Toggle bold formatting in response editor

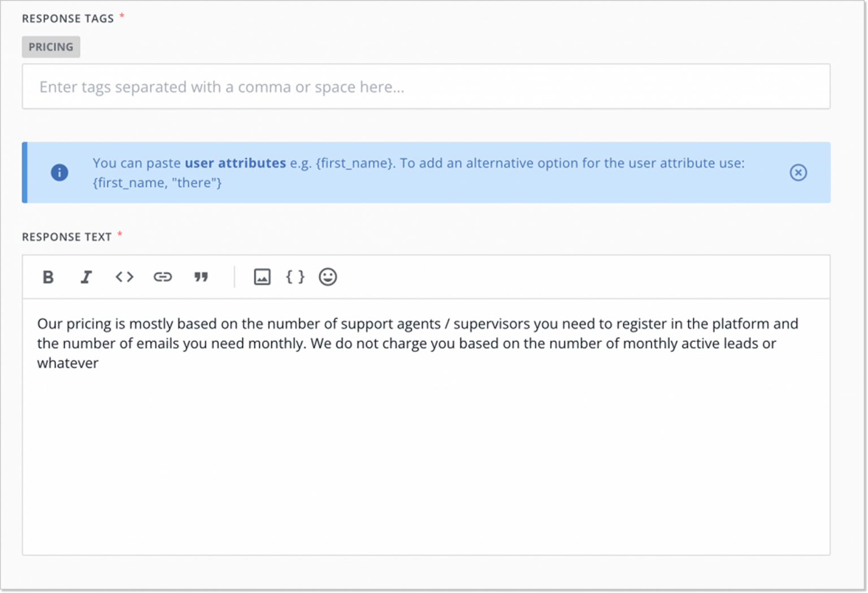49,277
